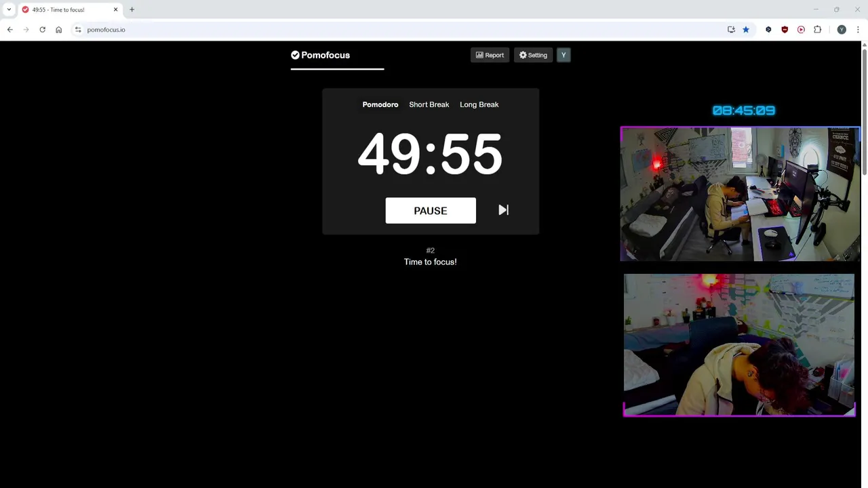Go to browser home page

pos(59,30)
